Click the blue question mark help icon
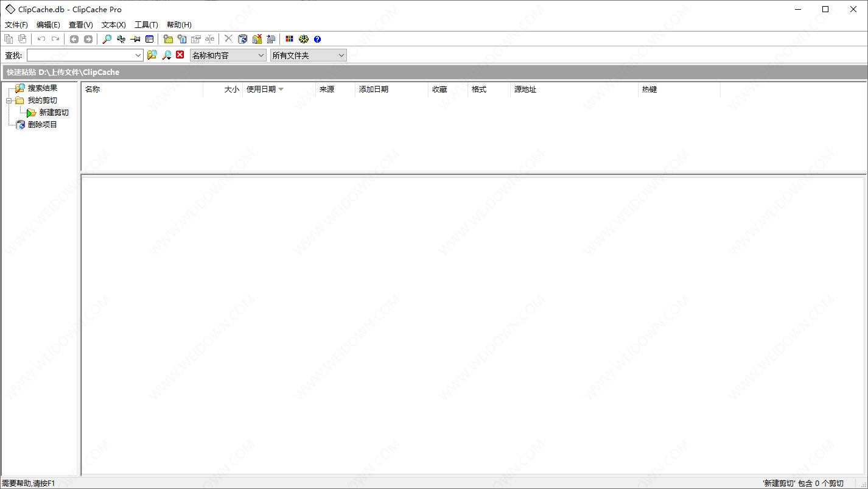 tap(317, 39)
